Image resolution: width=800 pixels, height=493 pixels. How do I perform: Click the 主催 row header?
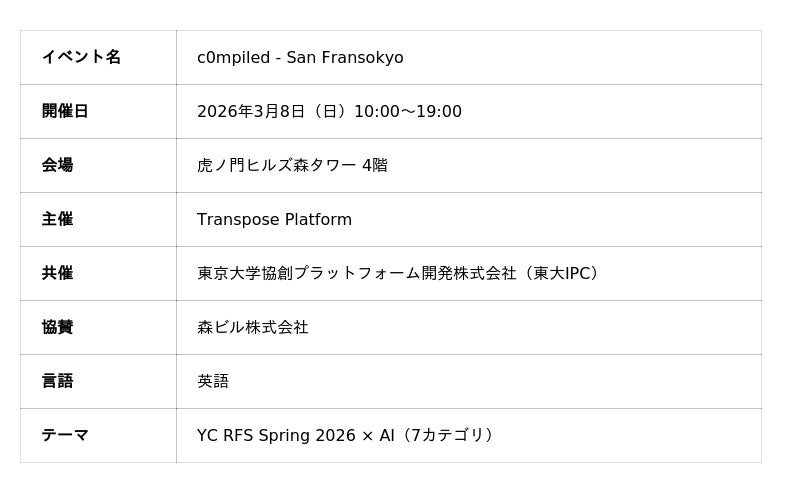[57, 220]
